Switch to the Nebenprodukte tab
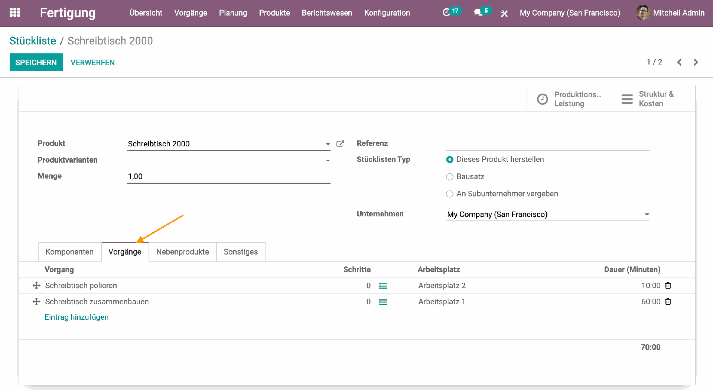Viewport: 713px width, 392px height. [183, 252]
